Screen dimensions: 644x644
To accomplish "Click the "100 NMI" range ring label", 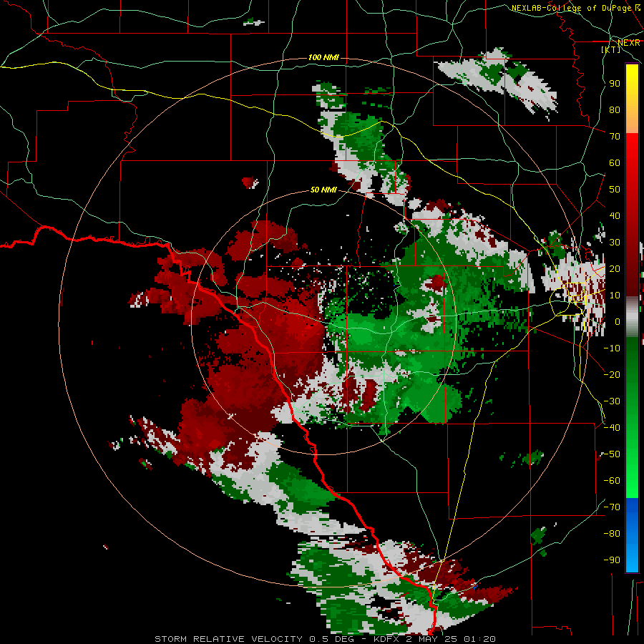I will pos(323,57).
